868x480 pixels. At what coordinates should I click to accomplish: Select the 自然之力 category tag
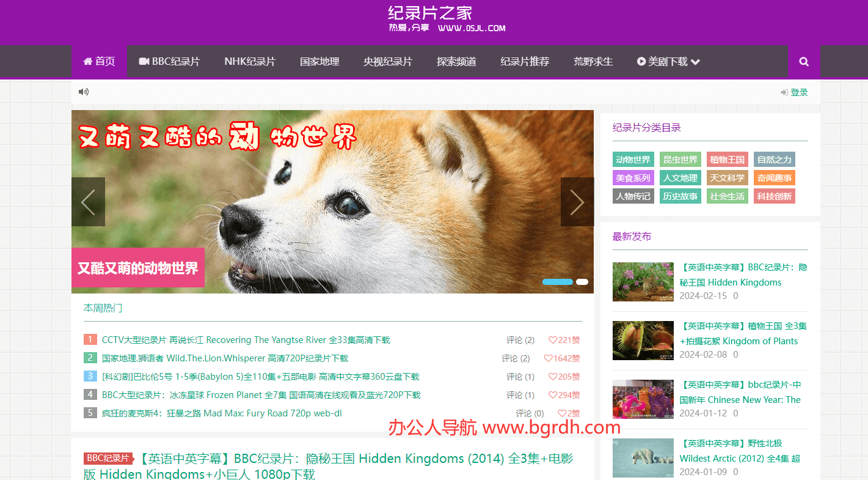click(775, 160)
